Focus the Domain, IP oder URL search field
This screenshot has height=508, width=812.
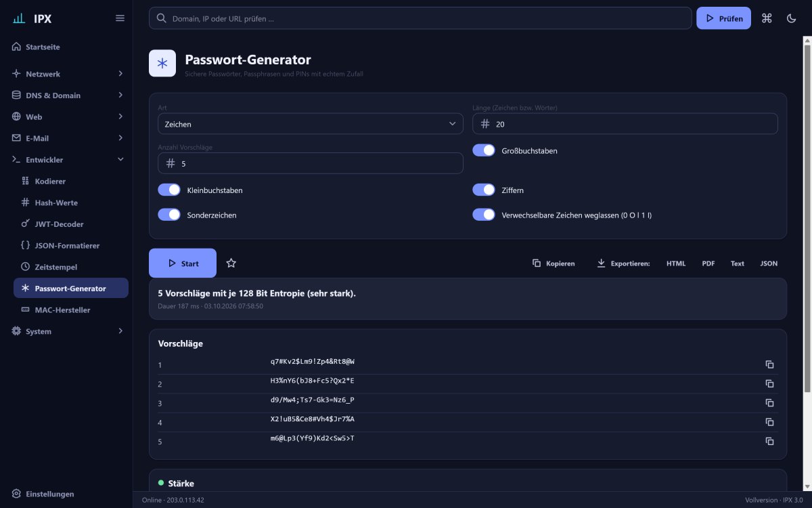click(420, 18)
